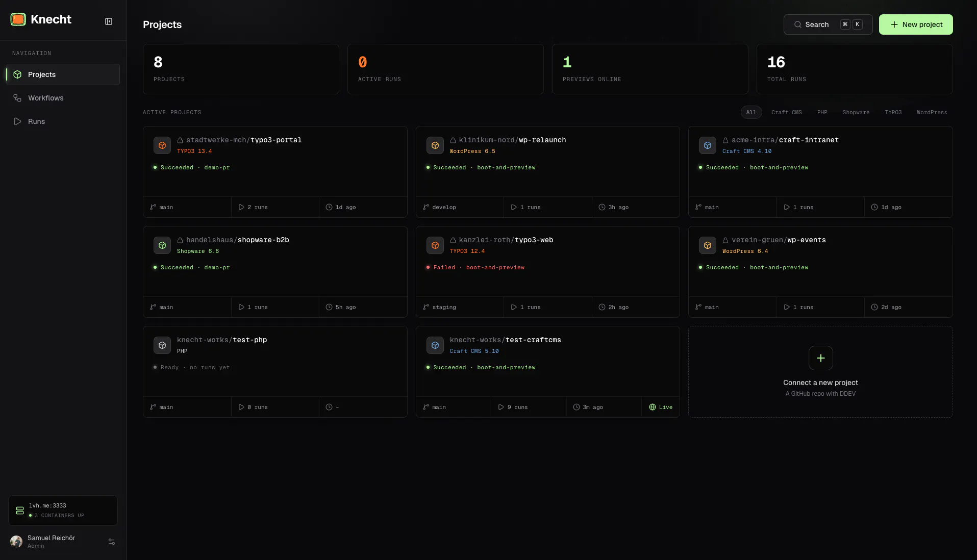Click the lock icon beside stadtwerke-mch
This screenshot has width=977, height=560.
[x=180, y=140]
